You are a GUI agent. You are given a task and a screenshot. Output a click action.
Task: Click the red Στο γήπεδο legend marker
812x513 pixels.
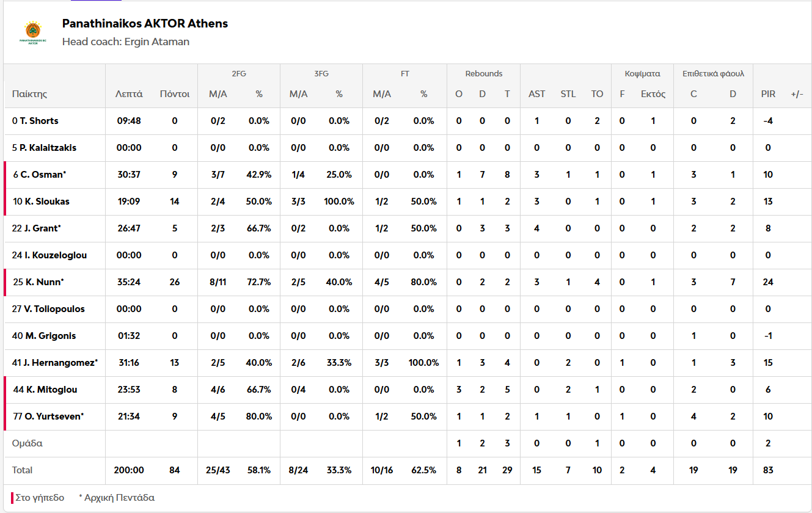(12, 498)
